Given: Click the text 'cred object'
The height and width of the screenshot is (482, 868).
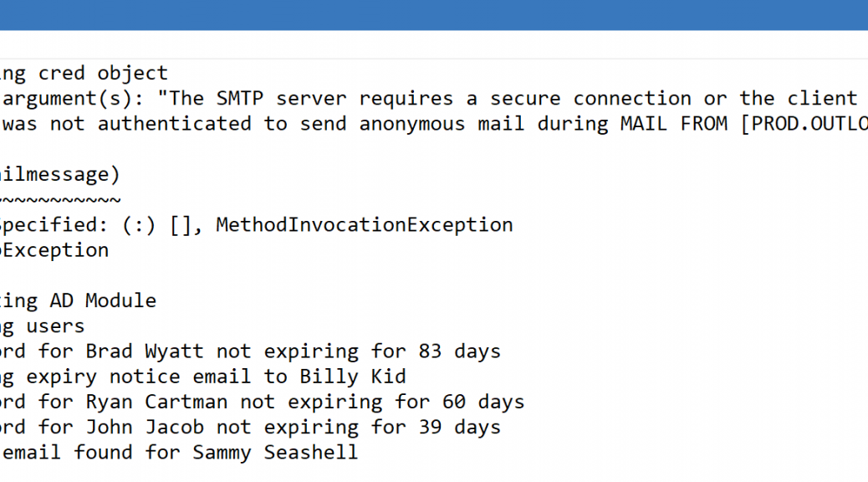Looking at the screenshot, I should pyautogui.click(x=103, y=73).
